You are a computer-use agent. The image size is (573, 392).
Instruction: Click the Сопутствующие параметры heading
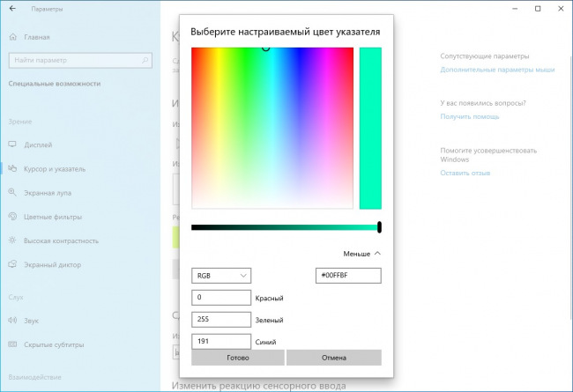[x=485, y=56]
